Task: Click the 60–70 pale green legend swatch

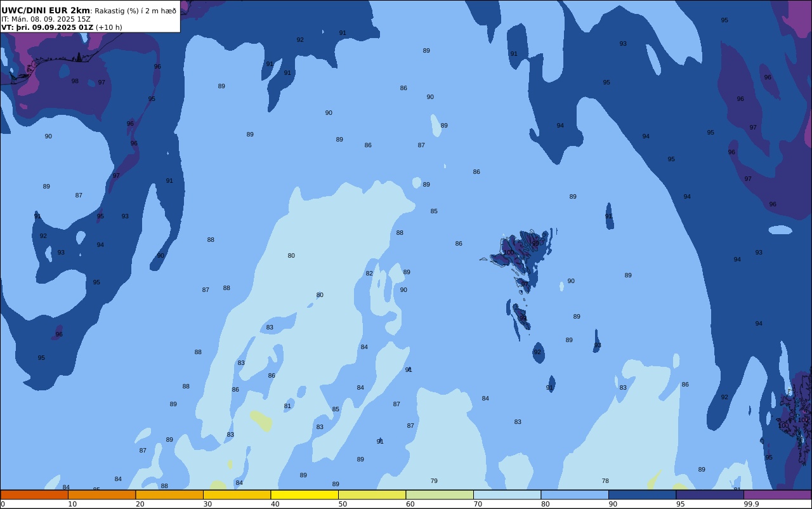Action: 440,494
